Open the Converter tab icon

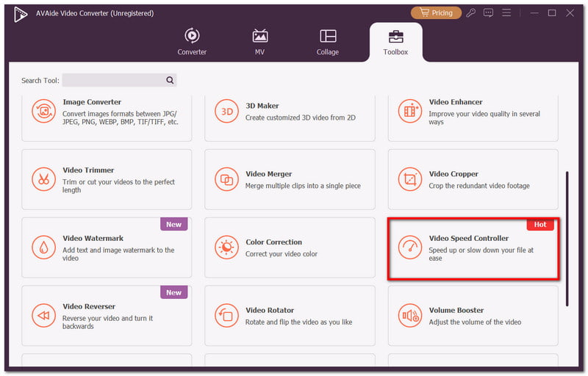(192, 35)
